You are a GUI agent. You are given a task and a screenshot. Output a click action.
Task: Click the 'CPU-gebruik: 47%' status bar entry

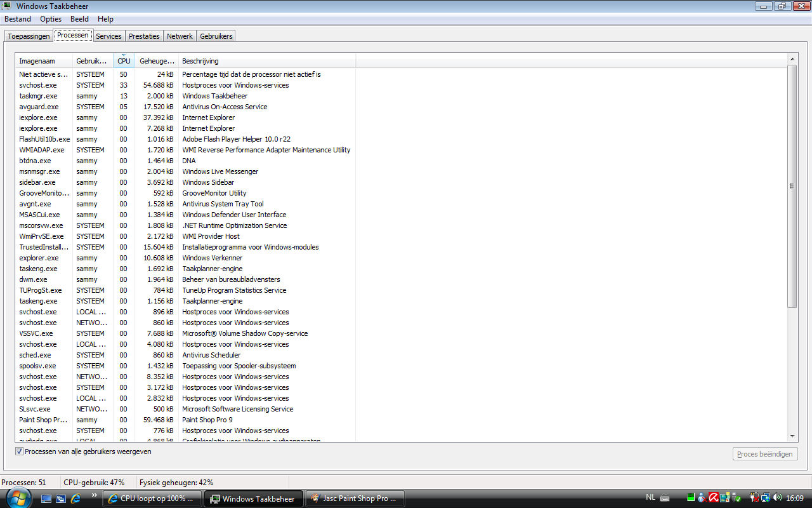pyautogui.click(x=94, y=483)
